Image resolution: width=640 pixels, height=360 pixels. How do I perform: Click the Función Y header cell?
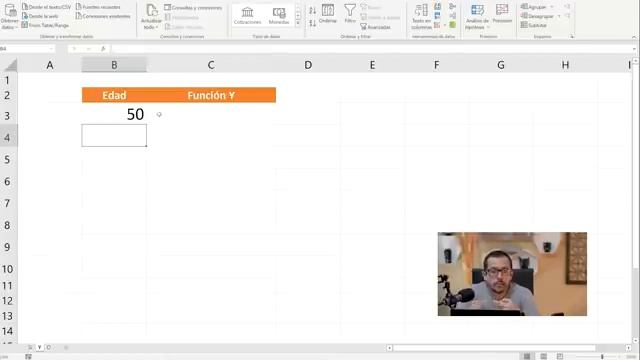pyautogui.click(x=211, y=95)
